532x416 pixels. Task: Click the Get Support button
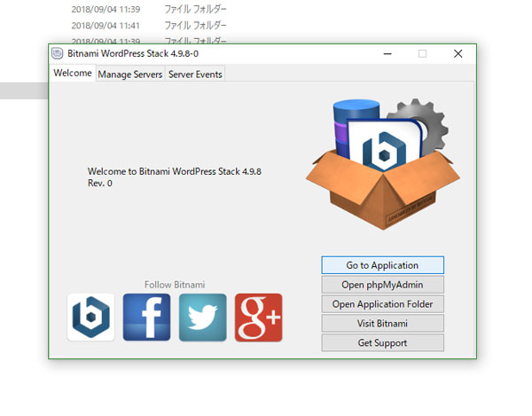(382, 342)
